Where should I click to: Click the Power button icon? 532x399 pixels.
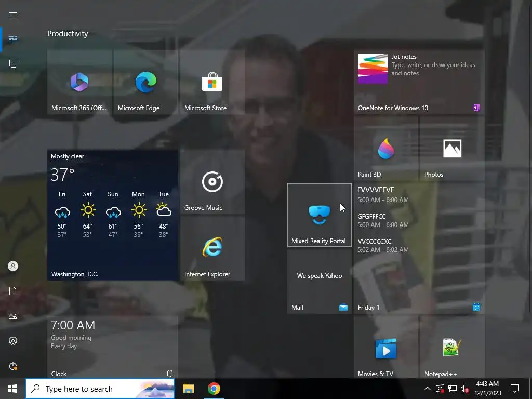click(x=13, y=366)
